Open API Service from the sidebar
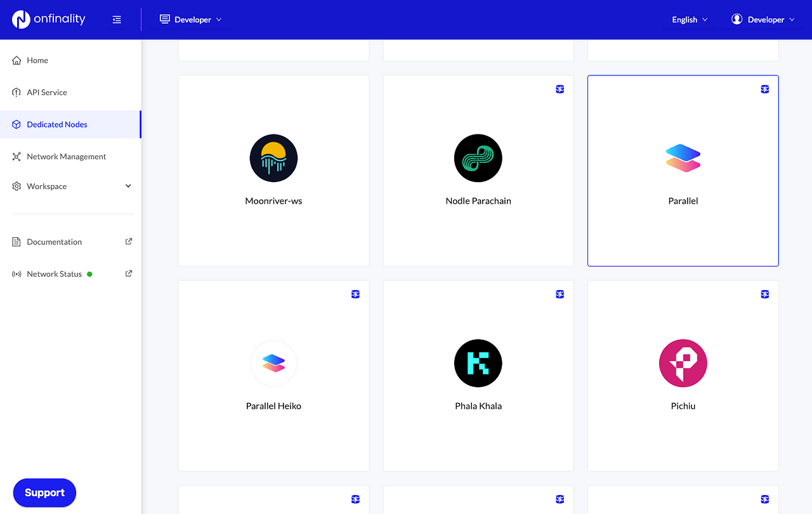 point(70,93)
